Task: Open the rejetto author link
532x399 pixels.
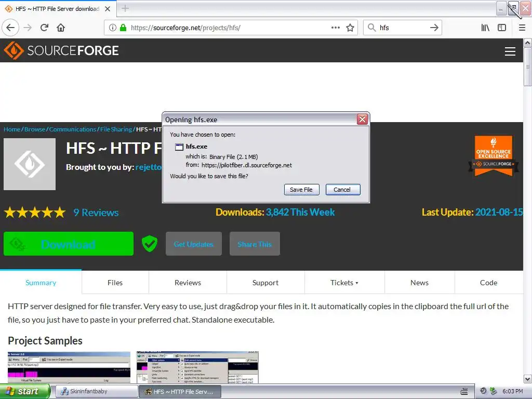Action: (149, 167)
